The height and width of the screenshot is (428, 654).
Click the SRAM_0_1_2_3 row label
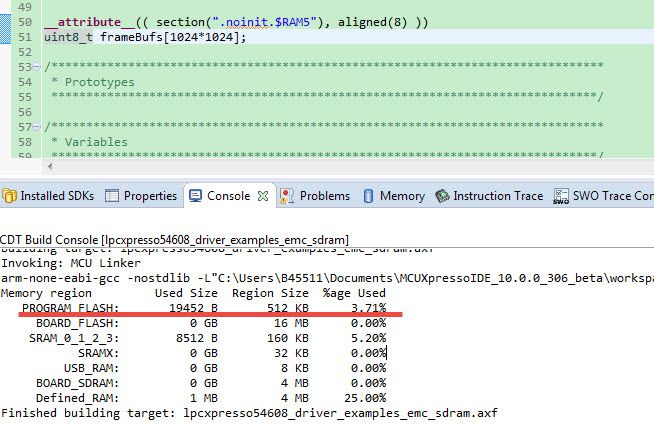click(74, 338)
